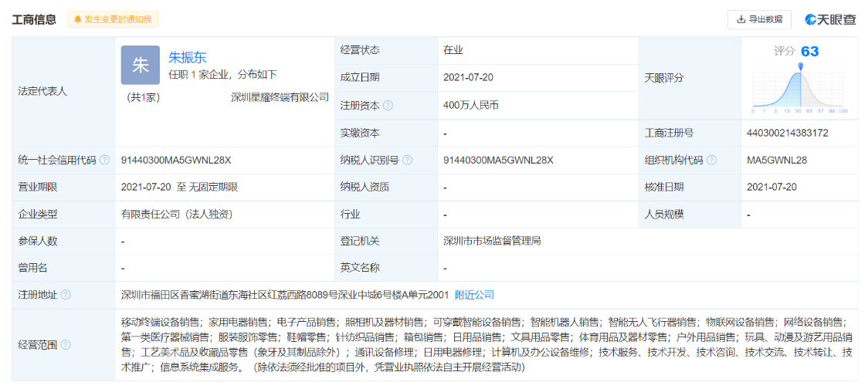This screenshot has width=868, height=389.
Task: Click the 实缴资本 label cell
Action: [x=385, y=134]
